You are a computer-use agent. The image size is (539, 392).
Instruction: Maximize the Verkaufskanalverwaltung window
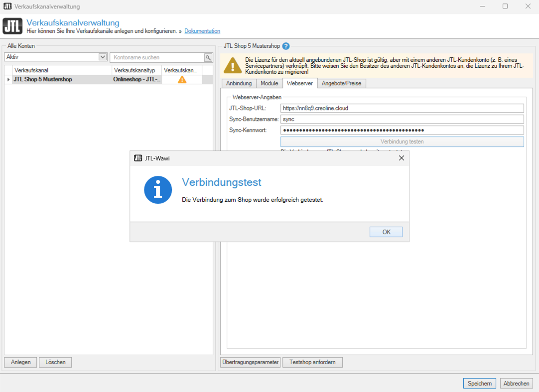tap(505, 6)
